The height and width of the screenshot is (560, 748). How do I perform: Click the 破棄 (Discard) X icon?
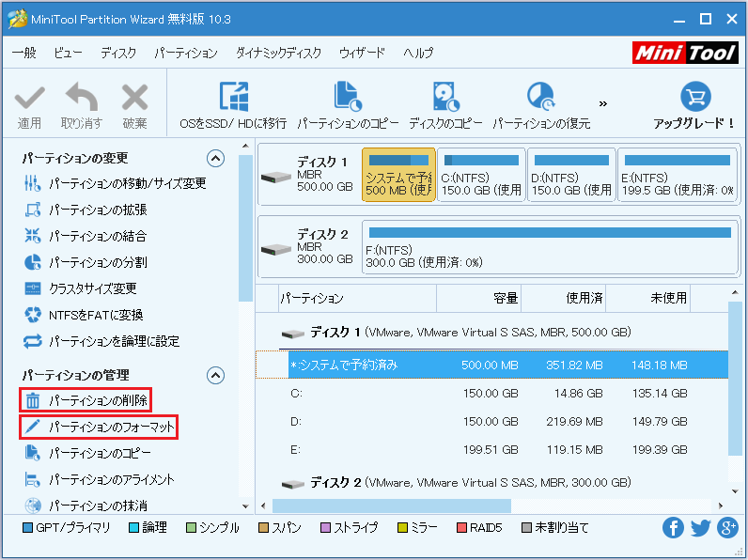(135, 98)
